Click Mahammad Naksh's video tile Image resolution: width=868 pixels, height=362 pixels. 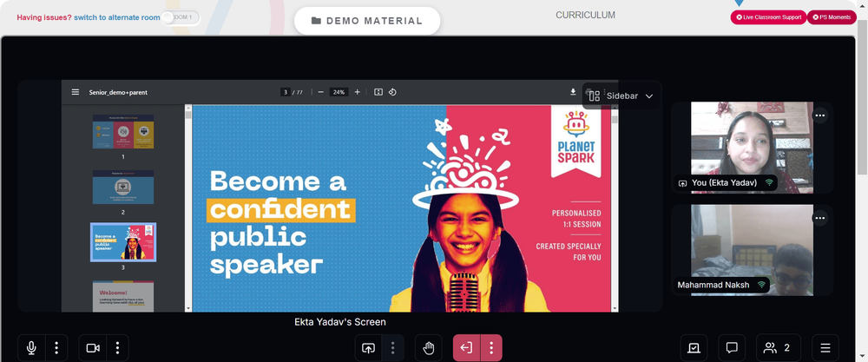tap(752, 250)
